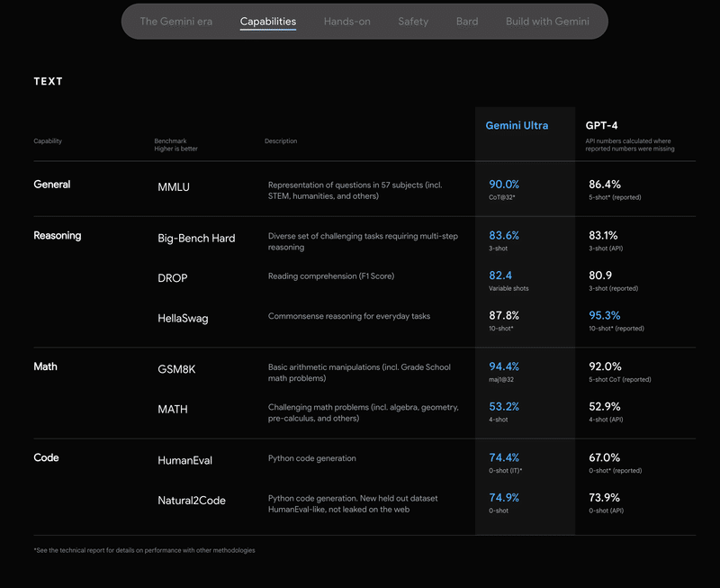The image size is (720, 588).
Task: Click the 0-shot (IT)* note
Action: click(x=506, y=470)
